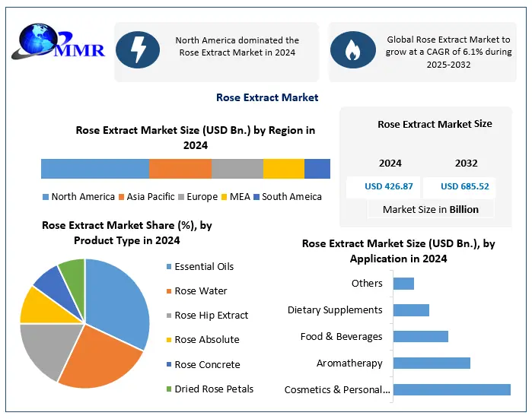The image size is (532, 419).
Task: Click the flame icon circle
Action: point(352,50)
